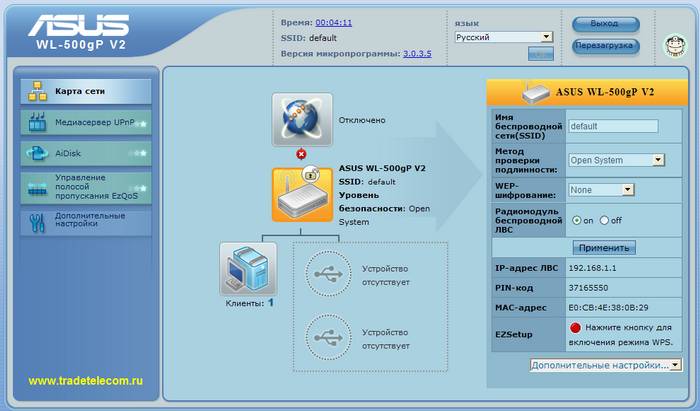Open the WEP encryption dropdown

point(601,188)
